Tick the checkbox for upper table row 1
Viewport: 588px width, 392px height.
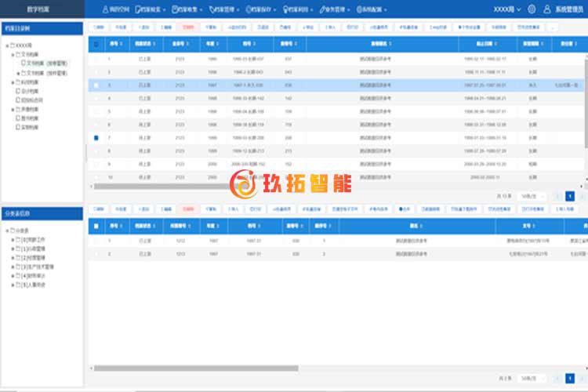click(96, 59)
